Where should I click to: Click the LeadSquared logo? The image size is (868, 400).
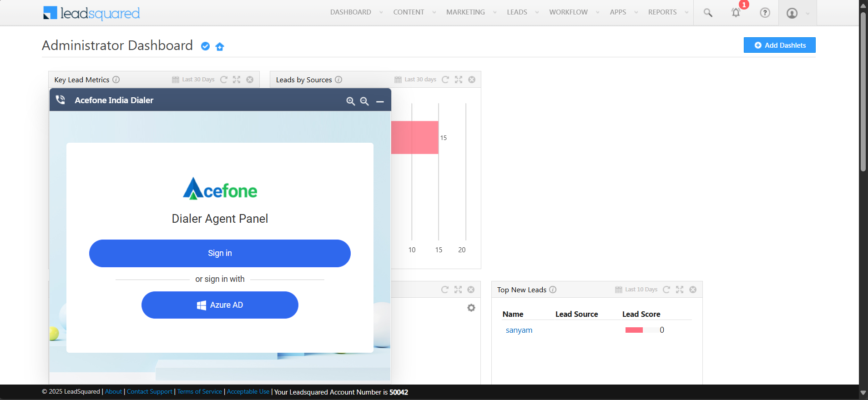click(x=91, y=13)
